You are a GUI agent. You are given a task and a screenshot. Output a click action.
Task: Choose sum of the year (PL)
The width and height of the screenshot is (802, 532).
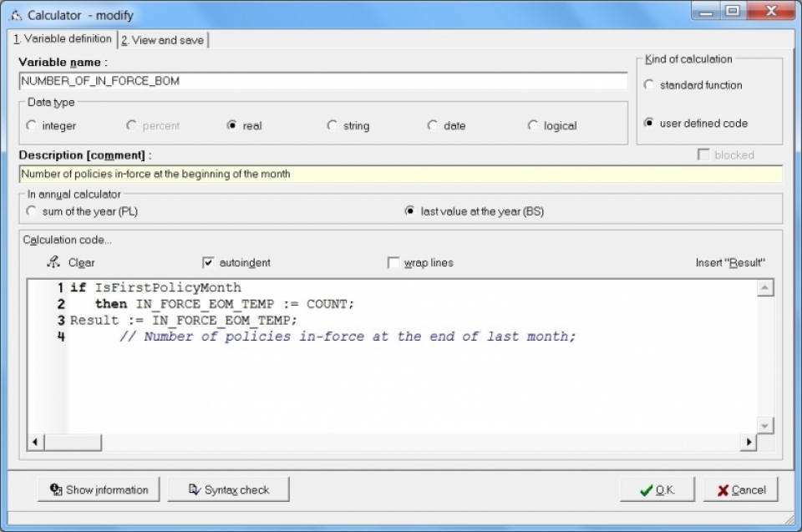pyautogui.click(x=32, y=211)
